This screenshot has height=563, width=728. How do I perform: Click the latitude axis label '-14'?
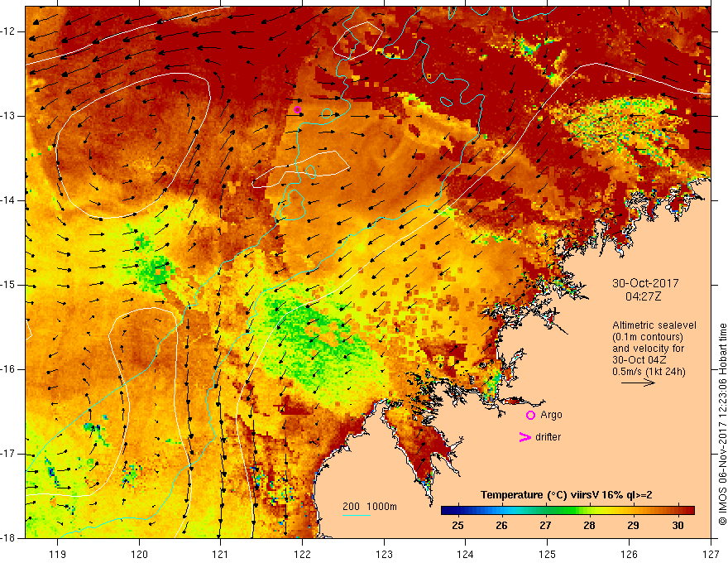[9, 200]
